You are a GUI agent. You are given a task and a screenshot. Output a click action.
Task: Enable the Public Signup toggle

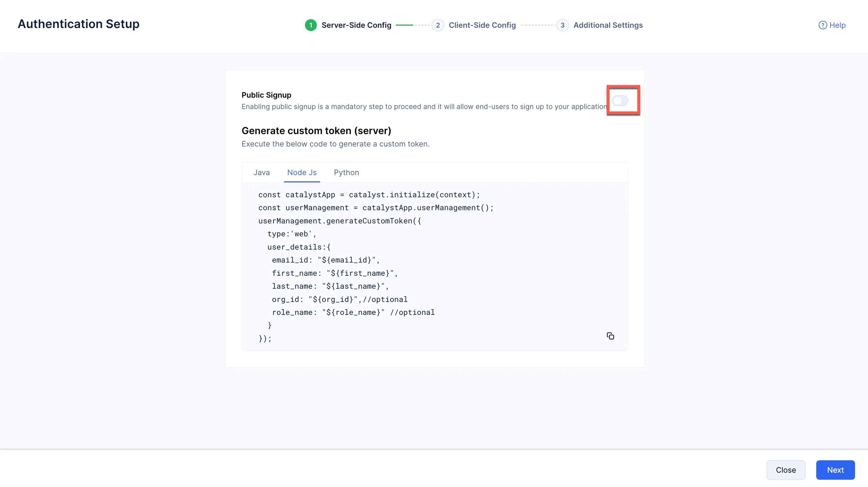620,100
